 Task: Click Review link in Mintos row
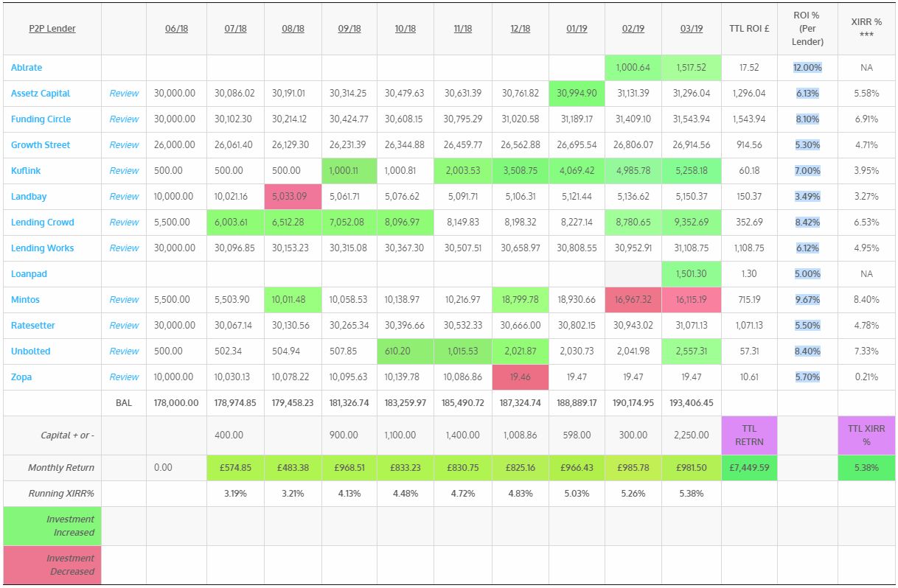(x=124, y=300)
